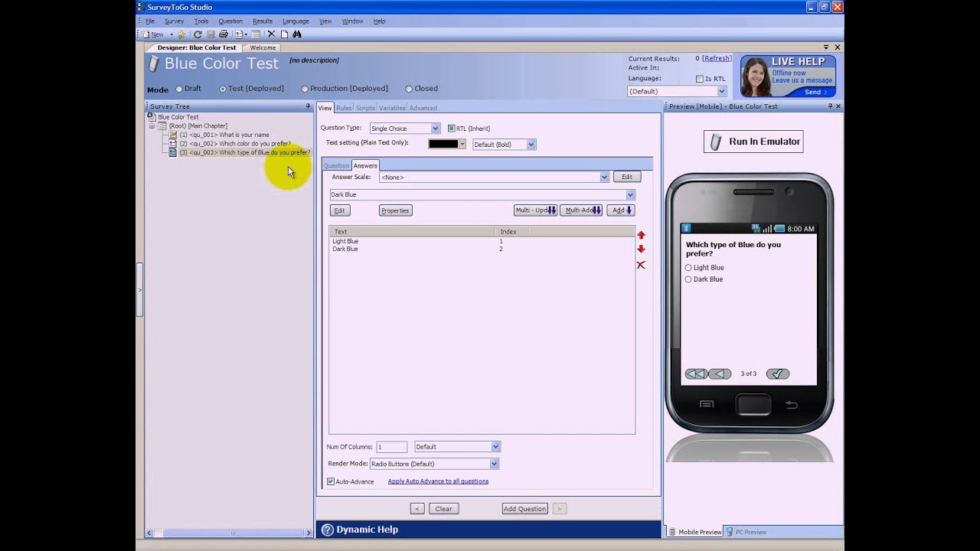This screenshot has height=551, width=980.
Task: Open the Num Of Columns Default dropdown
Action: 495,446
